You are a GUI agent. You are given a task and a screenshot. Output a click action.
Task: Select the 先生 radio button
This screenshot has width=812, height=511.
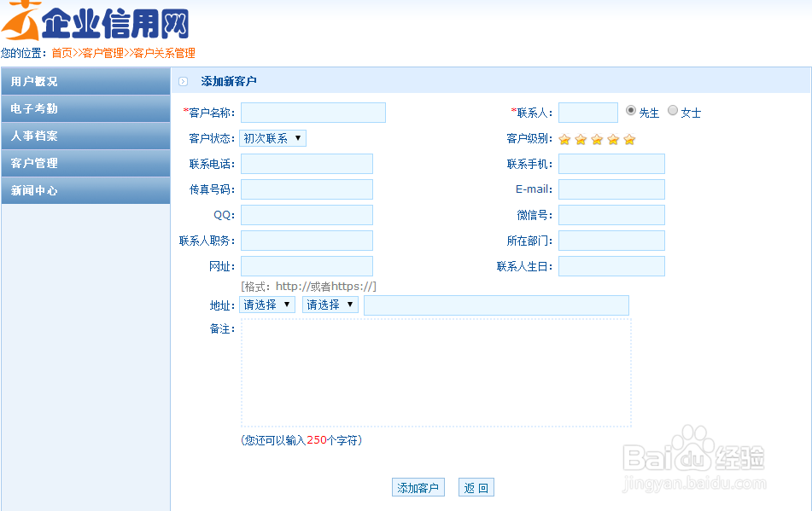pos(629,110)
